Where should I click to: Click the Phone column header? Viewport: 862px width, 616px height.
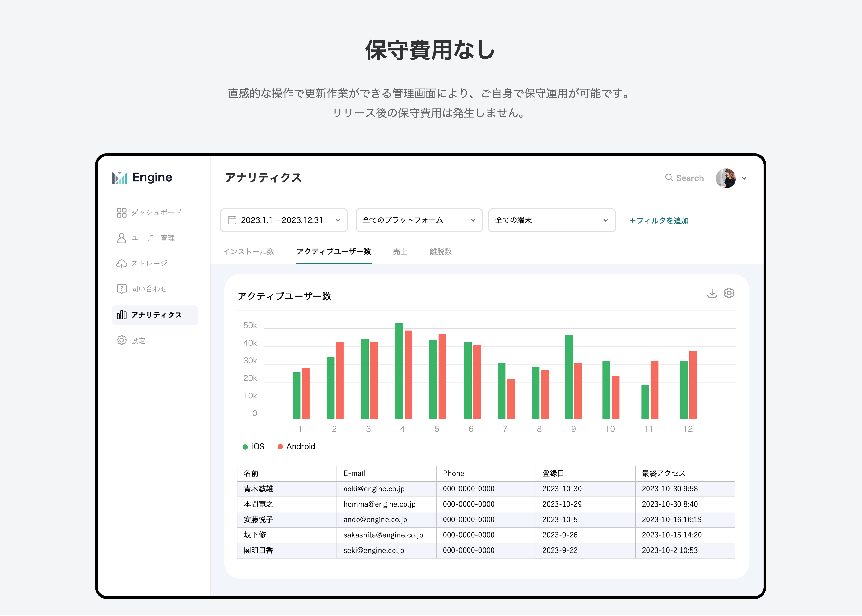coord(486,474)
